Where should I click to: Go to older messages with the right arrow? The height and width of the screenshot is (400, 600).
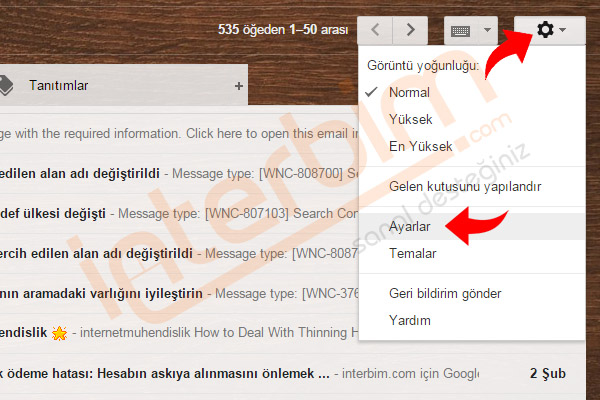pyautogui.click(x=410, y=30)
